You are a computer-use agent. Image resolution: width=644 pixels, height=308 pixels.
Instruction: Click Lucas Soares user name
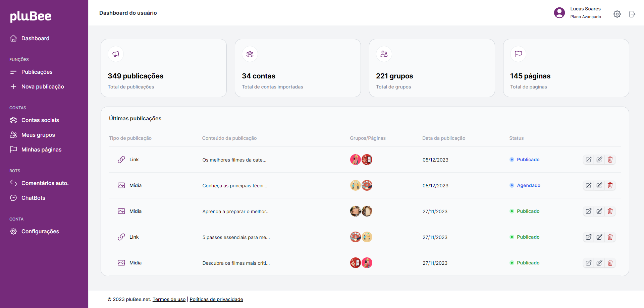click(585, 9)
